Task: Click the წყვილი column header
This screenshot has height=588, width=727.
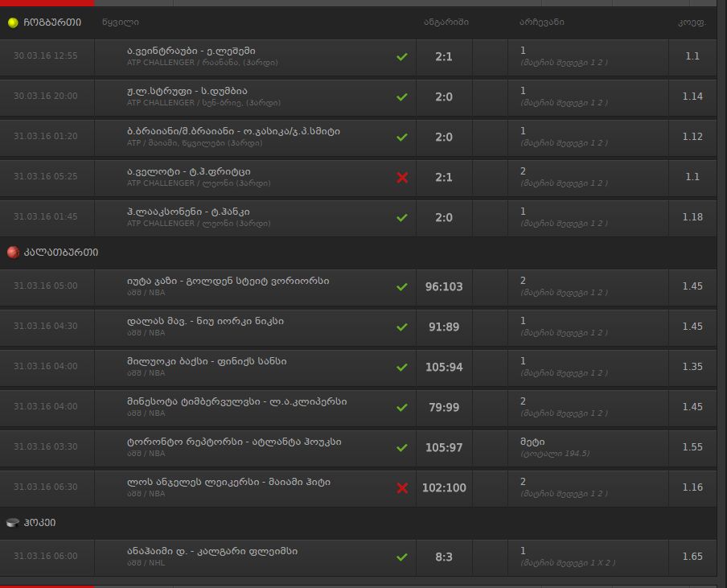Action: coord(121,23)
